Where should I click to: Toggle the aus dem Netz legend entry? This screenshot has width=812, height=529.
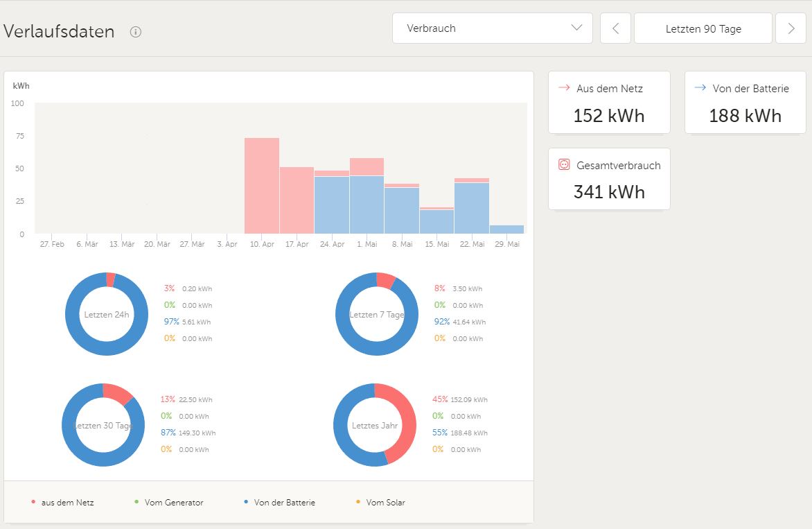[62, 502]
